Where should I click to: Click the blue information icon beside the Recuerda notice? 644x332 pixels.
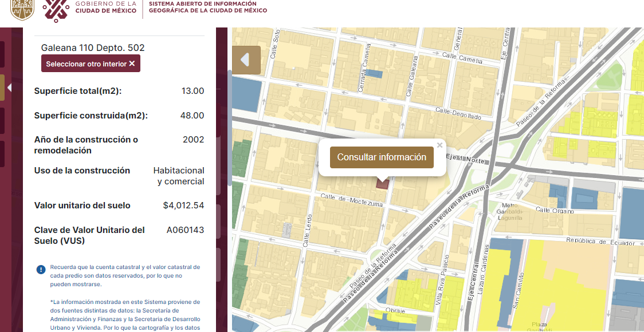pos(41,270)
